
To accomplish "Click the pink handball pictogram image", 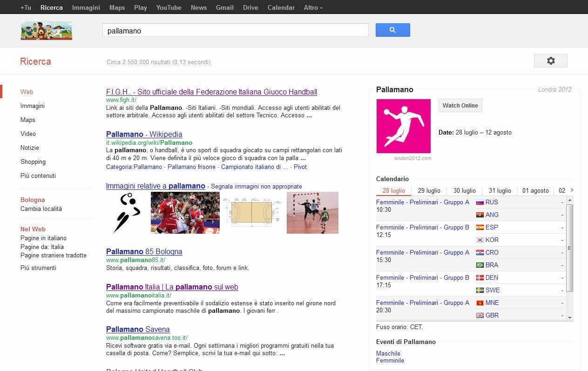I will click(x=403, y=126).
